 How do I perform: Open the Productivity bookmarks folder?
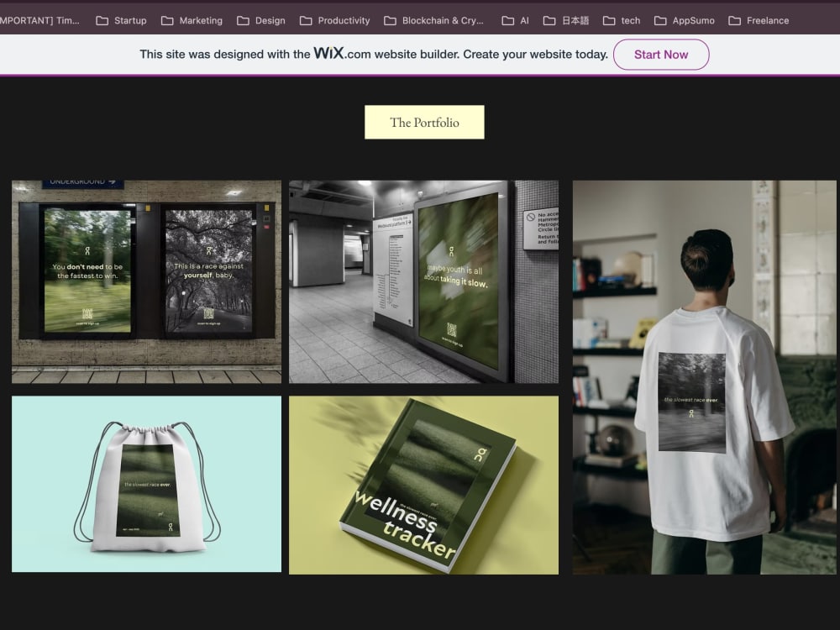pos(335,20)
